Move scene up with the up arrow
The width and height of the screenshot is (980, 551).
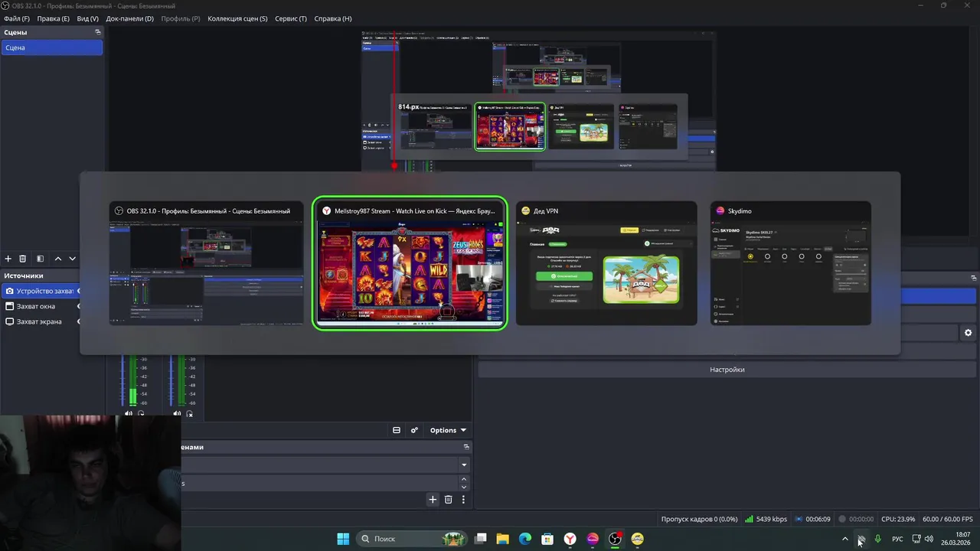coord(57,259)
